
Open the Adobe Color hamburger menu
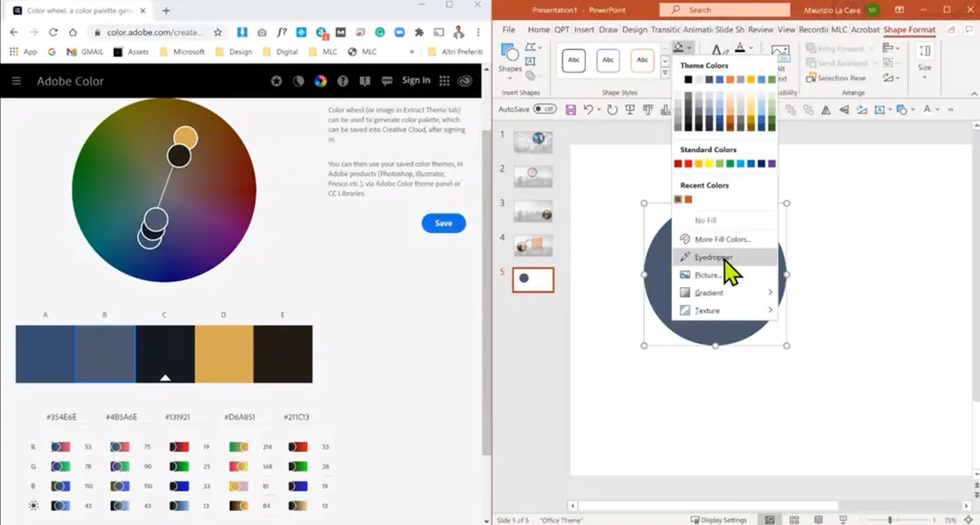16,81
